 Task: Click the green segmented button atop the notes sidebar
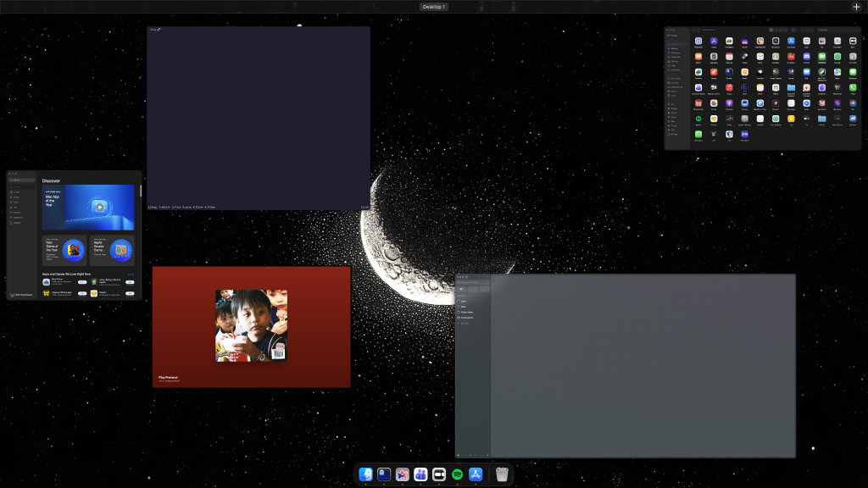484,289
